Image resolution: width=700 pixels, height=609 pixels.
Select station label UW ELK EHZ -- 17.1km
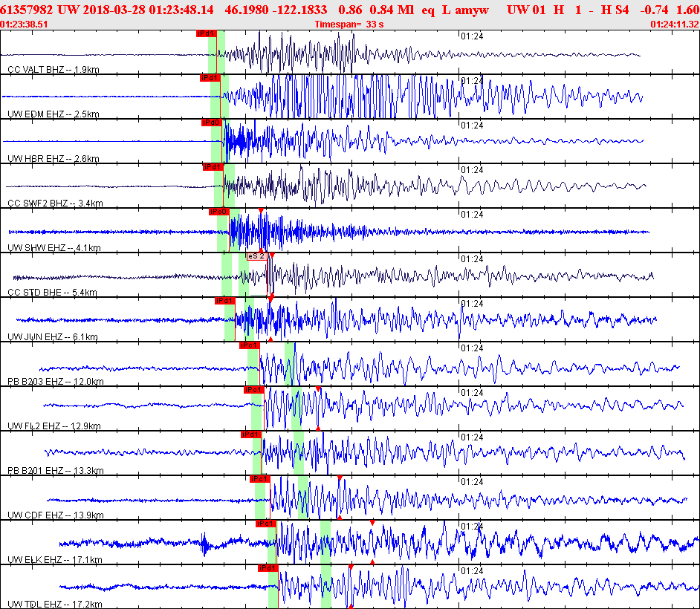[x=55, y=560]
